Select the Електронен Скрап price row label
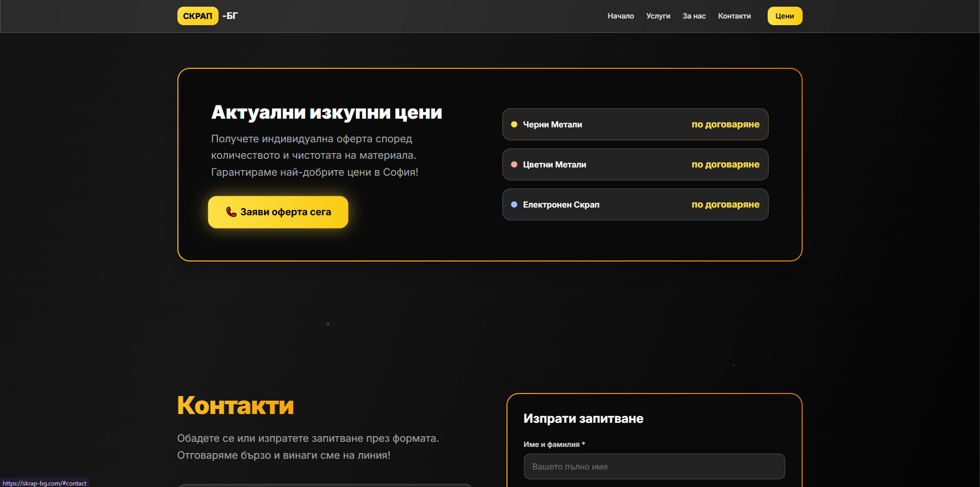The image size is (980, 487). 561,204
